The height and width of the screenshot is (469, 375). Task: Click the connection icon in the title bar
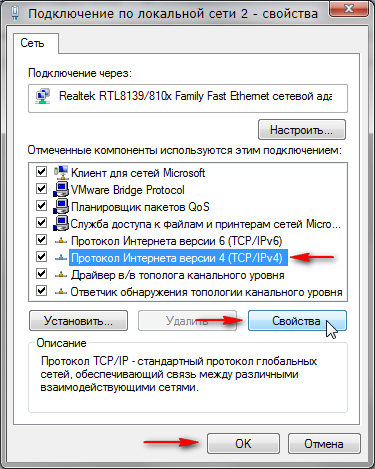tap(15, 14)
